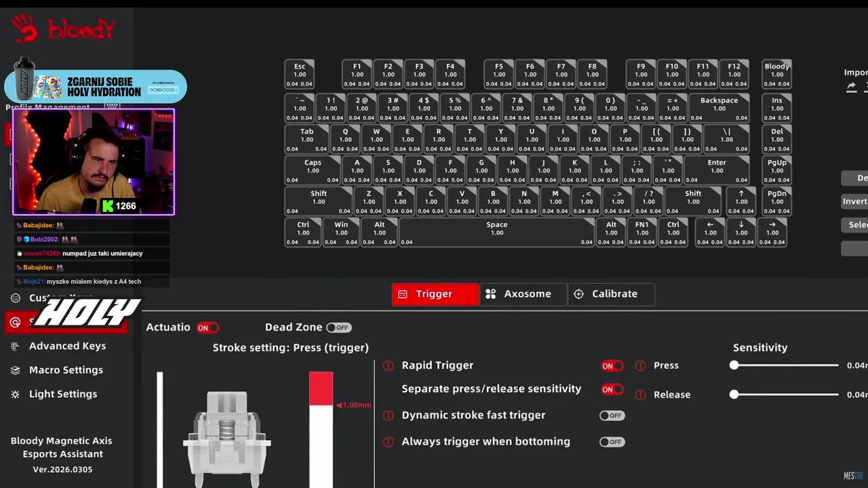Select the Esc key on keyboard
The image size is (868, 488).
point(299,75)
